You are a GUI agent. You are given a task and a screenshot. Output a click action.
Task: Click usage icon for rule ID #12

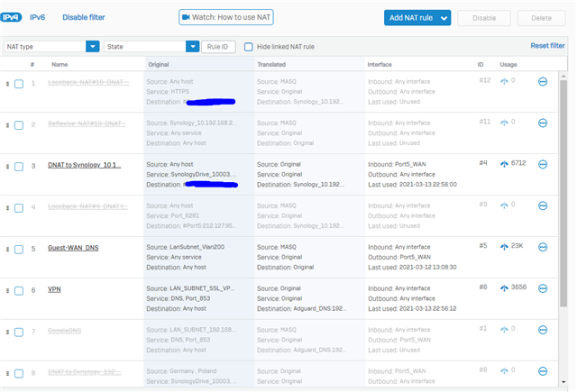click(x=504, y=81)
